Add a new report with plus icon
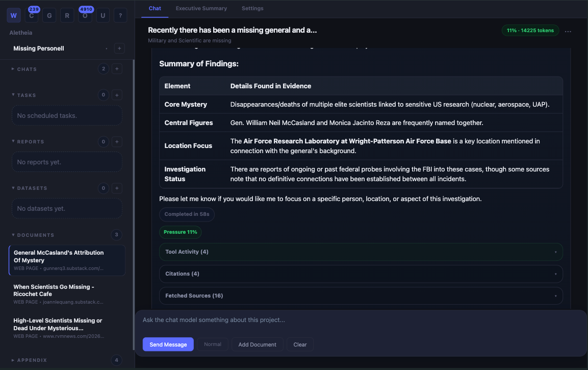 point(117,141)
